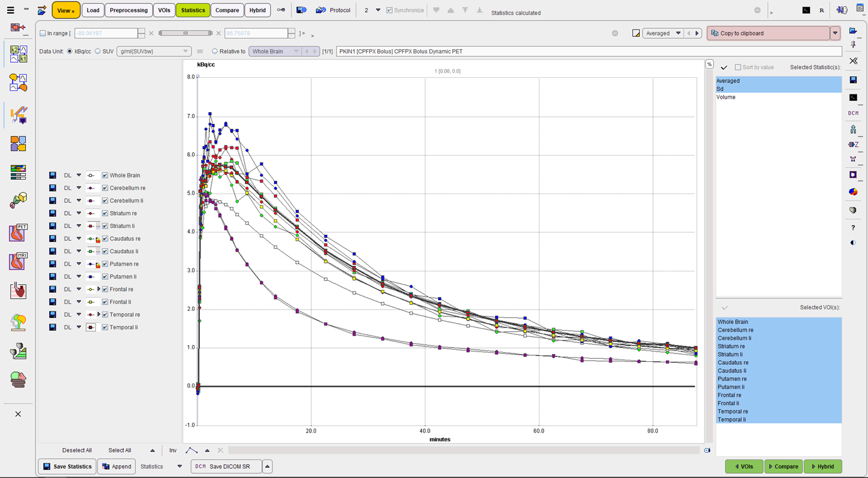
Task: Switch to the Hybrid tab
Action: click(x=257, y=10)
